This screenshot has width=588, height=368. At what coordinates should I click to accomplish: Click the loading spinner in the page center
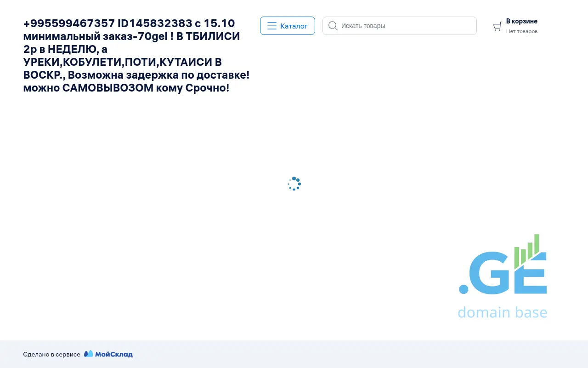294,184
